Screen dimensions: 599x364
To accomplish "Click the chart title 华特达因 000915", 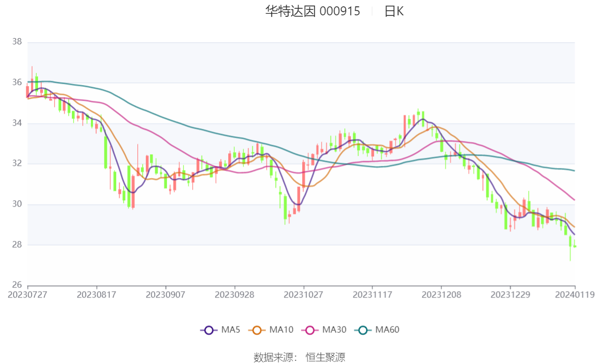I will [x=313, y=11].
